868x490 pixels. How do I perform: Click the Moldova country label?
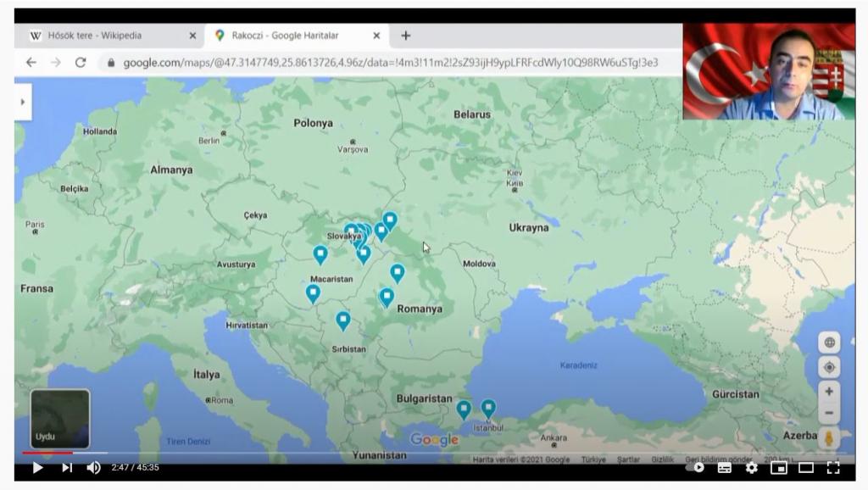[480, 264]
